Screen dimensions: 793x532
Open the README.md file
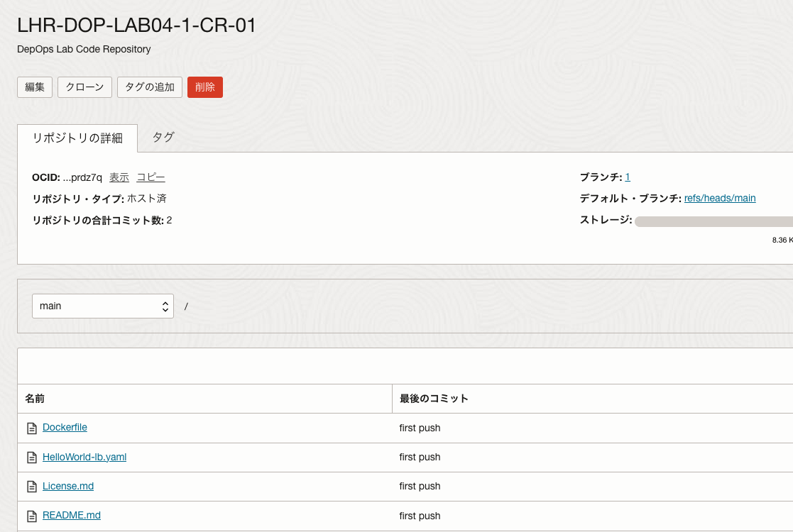[71, 515]
